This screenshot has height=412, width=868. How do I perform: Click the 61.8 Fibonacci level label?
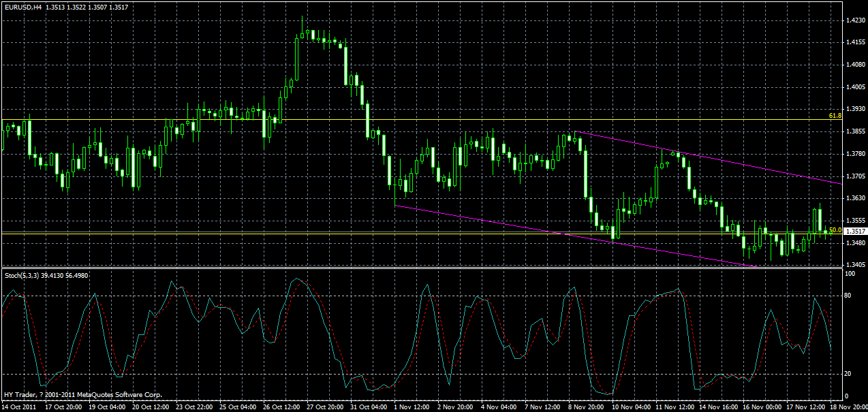pos(835,116)
